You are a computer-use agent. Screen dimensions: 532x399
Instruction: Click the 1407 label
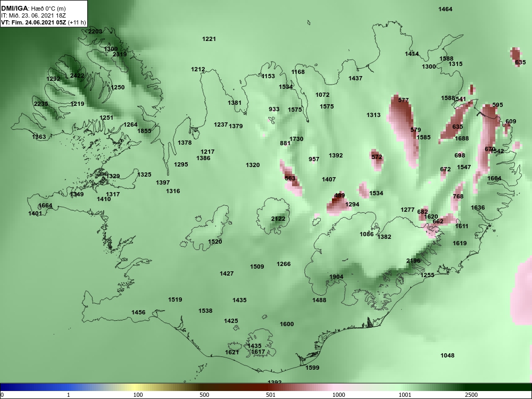click(x=329, y=179)
